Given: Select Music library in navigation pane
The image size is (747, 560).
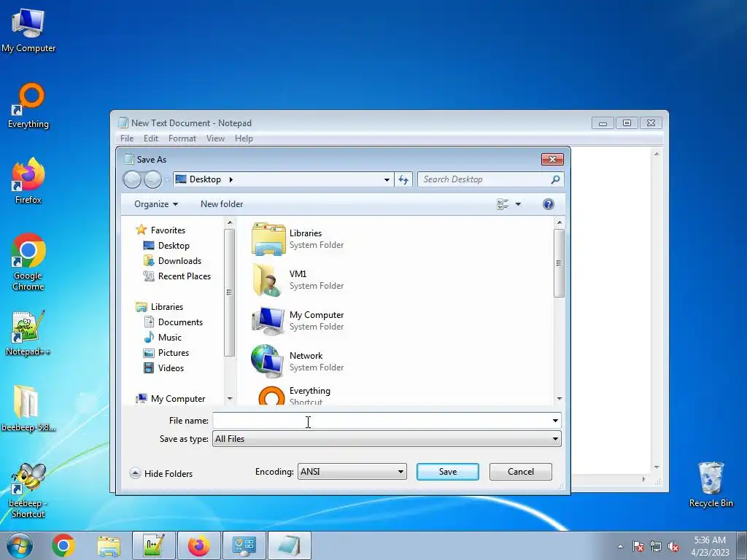Looking at the screenshot, I should pyautogui.click(x=163, y=338).
